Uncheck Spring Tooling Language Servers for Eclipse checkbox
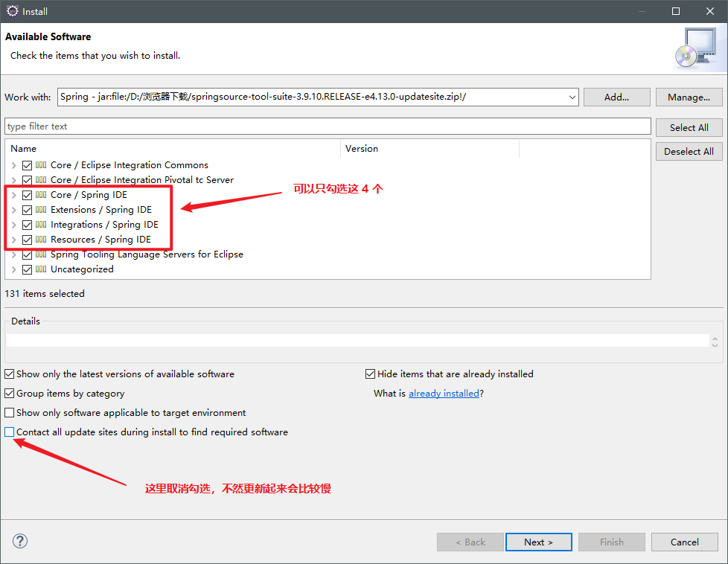Screen dimensions: 728x564 27,254
